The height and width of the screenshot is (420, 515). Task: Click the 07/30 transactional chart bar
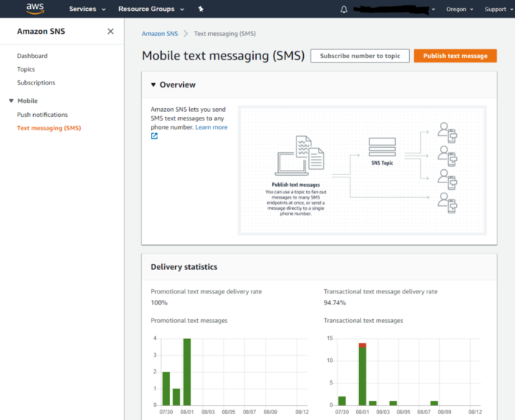tap(342, 401)
